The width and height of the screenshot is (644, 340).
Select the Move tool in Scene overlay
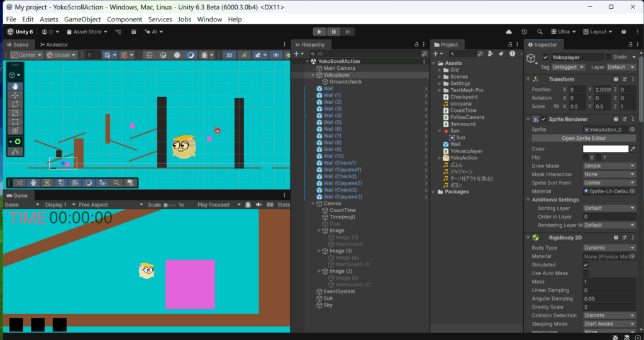[15, 95]
